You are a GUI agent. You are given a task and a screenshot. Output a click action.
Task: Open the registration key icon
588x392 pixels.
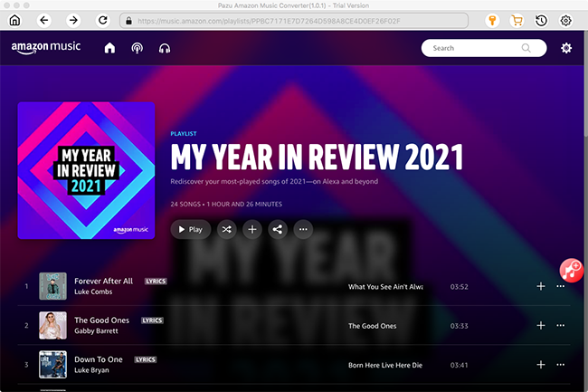(492, 20)
